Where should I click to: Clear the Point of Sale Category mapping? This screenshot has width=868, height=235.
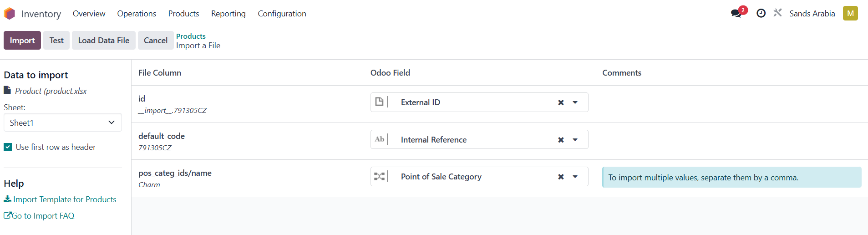tap(561, 177)
